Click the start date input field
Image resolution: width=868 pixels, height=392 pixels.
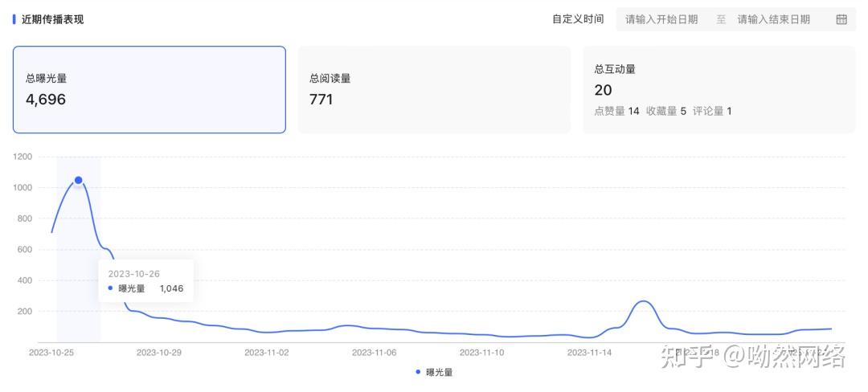(x=661, y=19)
